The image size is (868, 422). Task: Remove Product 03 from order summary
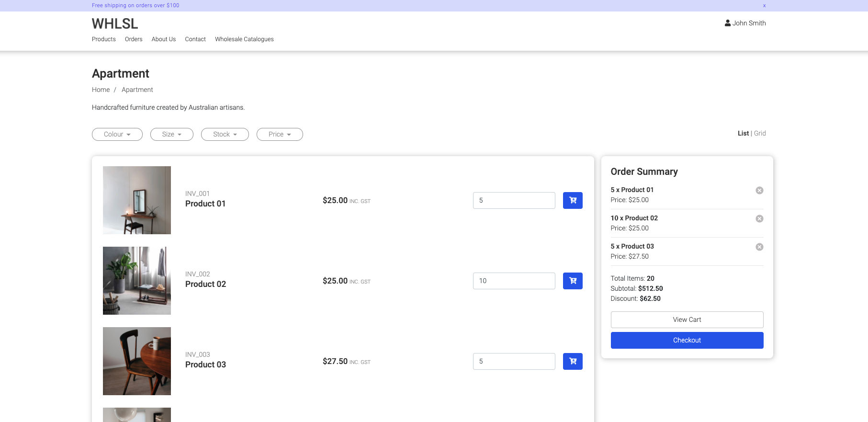[759, 247]
